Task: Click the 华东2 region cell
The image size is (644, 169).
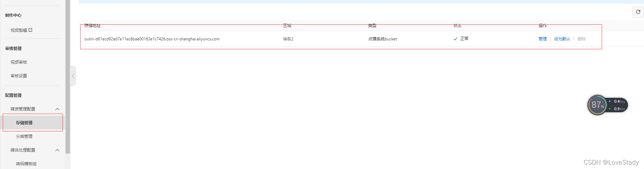Action: pos(288,39)
